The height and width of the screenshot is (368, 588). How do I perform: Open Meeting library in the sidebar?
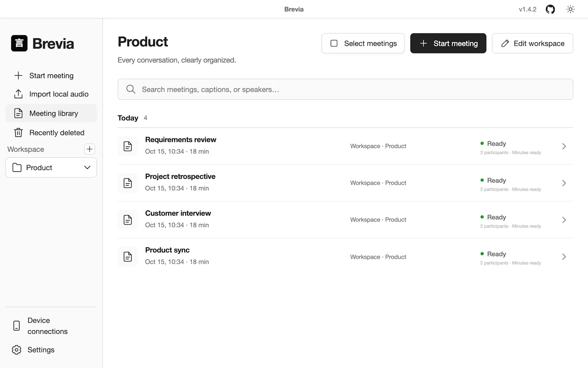click(51, 113)
